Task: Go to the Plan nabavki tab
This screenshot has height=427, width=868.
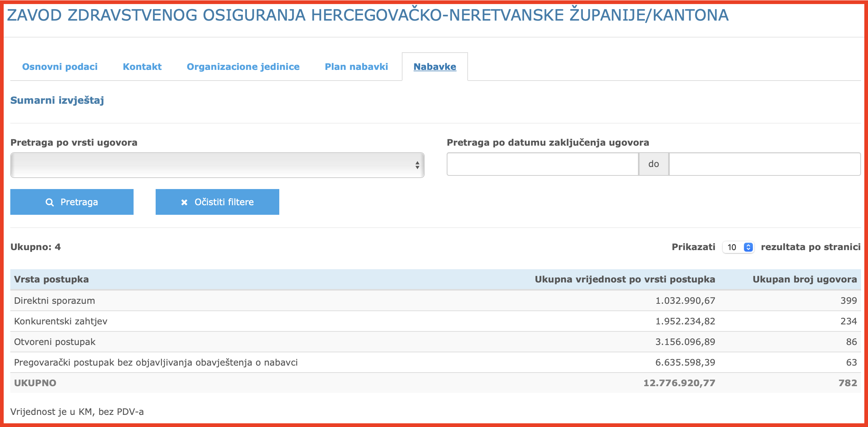Action: pyautogui.click(x=357, y=67)
